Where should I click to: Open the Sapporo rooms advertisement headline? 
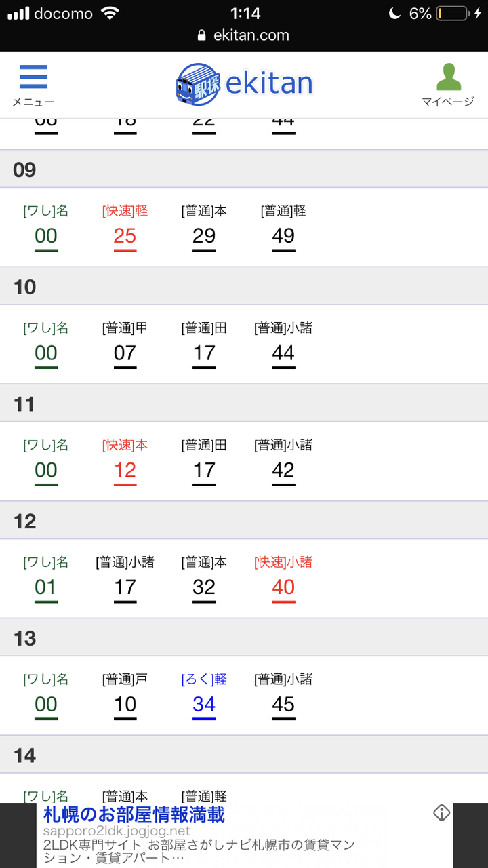pyautogui.click(x=134, y=814)
